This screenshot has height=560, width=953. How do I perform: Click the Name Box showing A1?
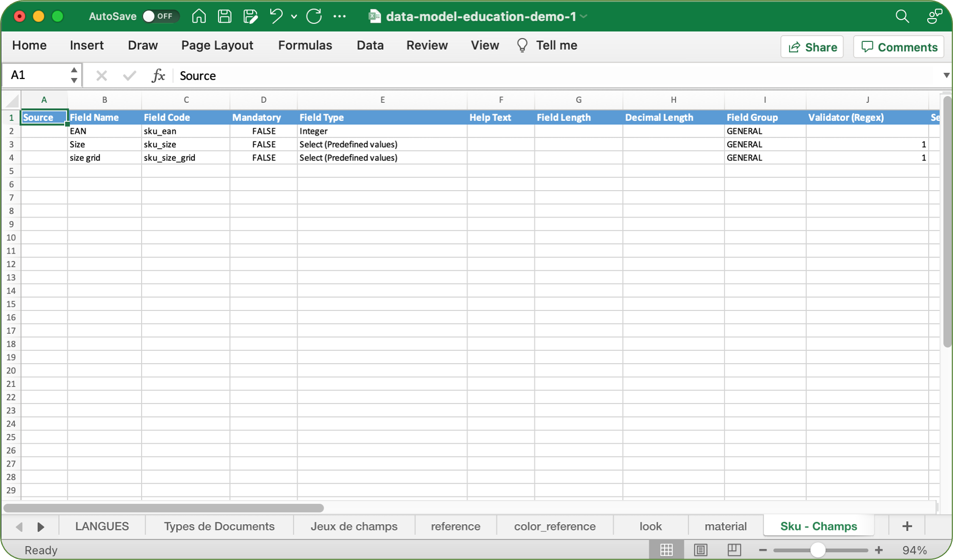pyautogui.click(x=35, y=75)
